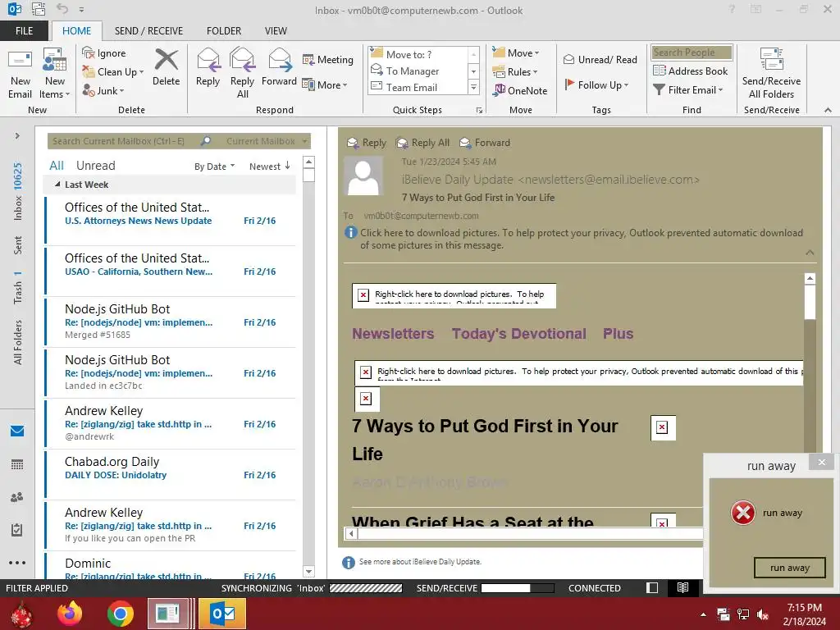Viewport: 840px width, 630px height.
Task: Click the run away button
Action: tap(790, 568)
